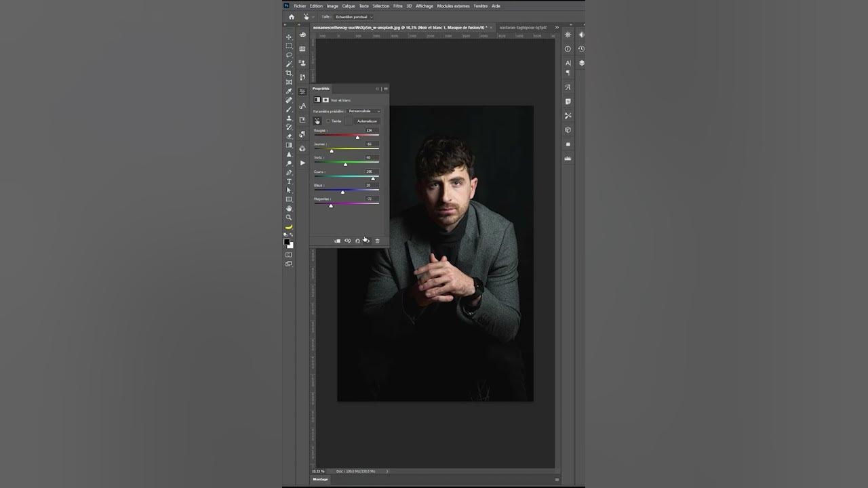Select the Crop tool

[289, 73]
